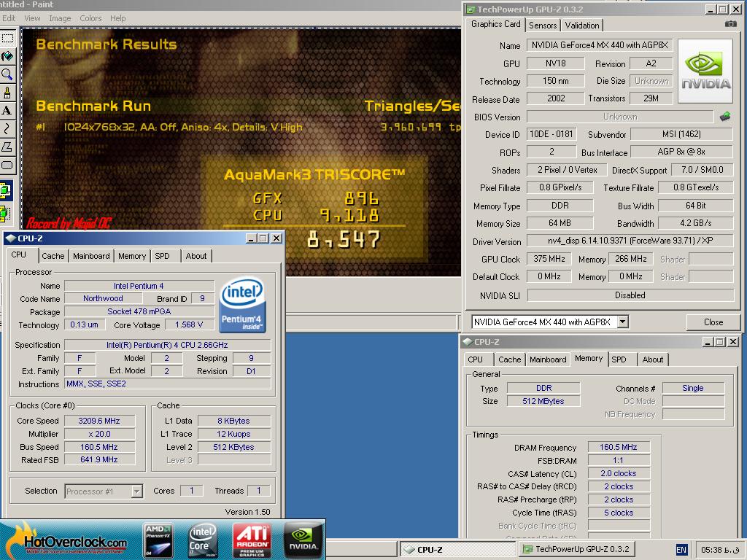The height and width of the screenshot is (560, 747).
Task: Click the CAS# Latency 2.0 clocks value
Action: 619,473
